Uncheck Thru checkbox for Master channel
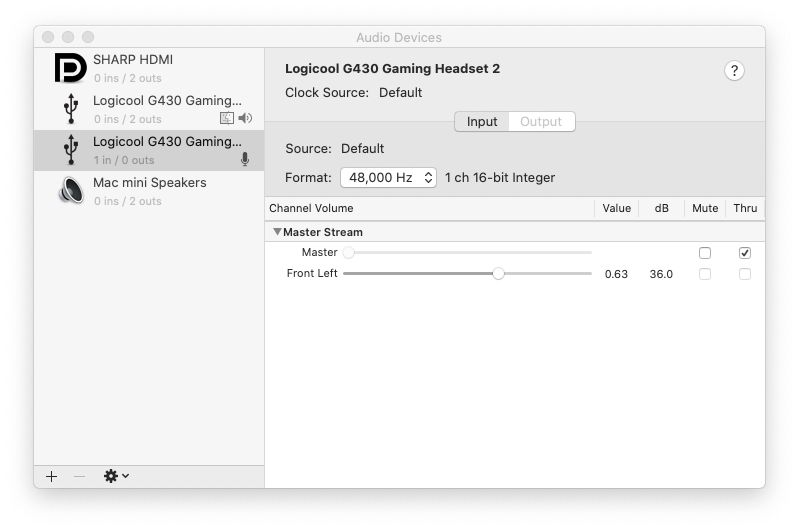 point(744,253)
